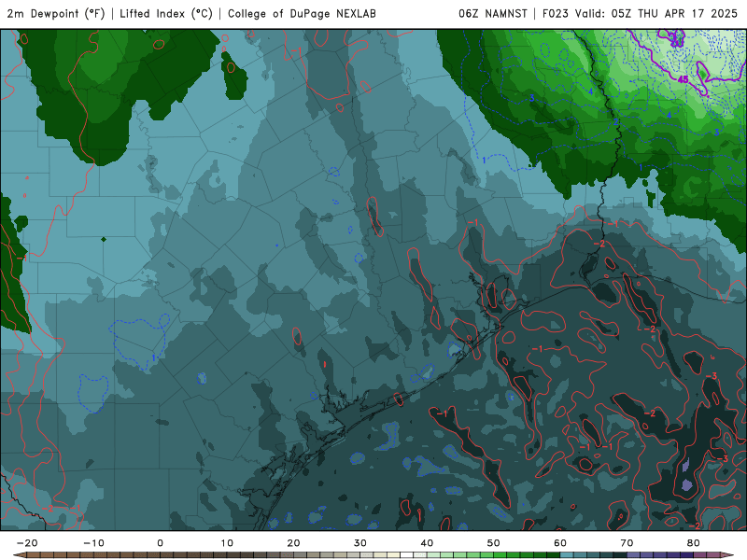Click the 'Valid: 05Z THU APR 17 2025' text
Viewport: 747px width, 560px height.
pos(656,14)
